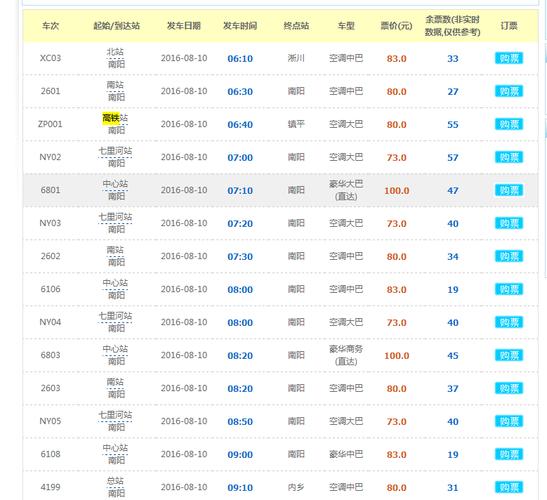Click bus number NY04
The height and width of the screenshot is (500, 547).
coord(50,322)
